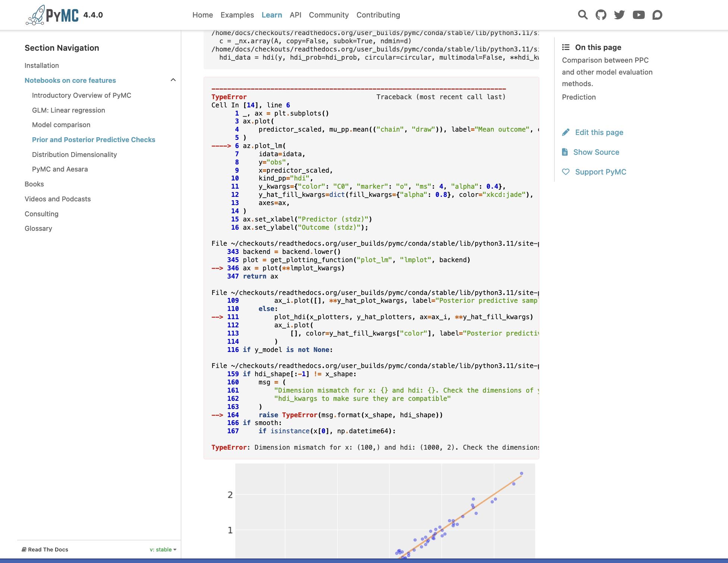The image size is (728, 563).
Task: Open the Examples nav menu item
Action: point(237,15)
